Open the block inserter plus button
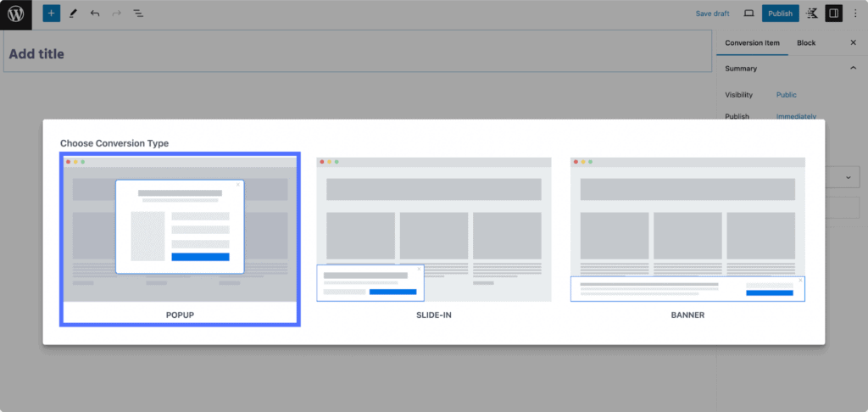Screen dimensions: 868x412 [52, 14]
